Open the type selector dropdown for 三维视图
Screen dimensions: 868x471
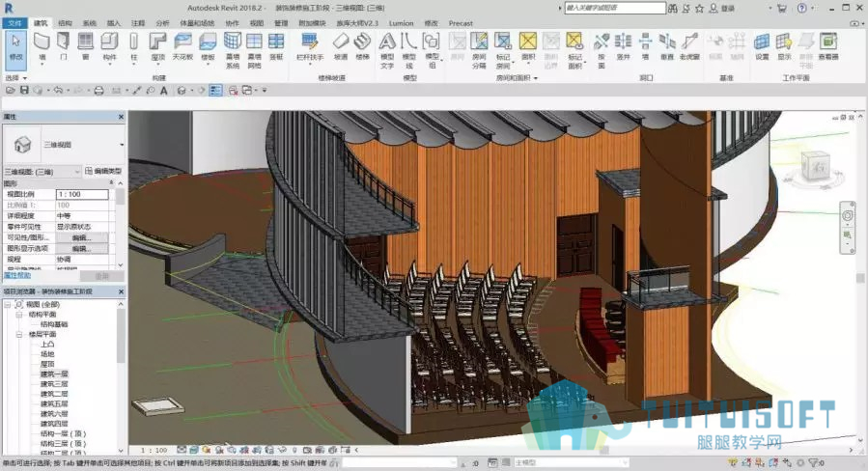pos(122,145)
